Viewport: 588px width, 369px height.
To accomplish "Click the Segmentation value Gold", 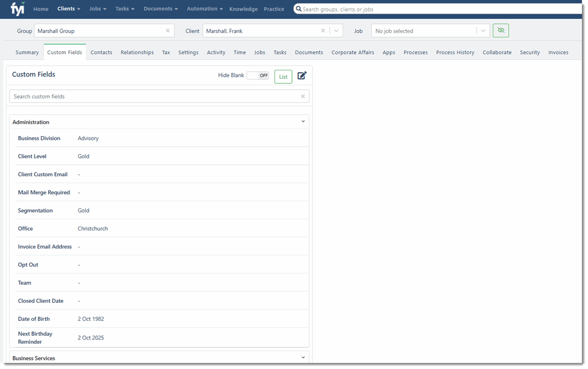I will (83, 210).
